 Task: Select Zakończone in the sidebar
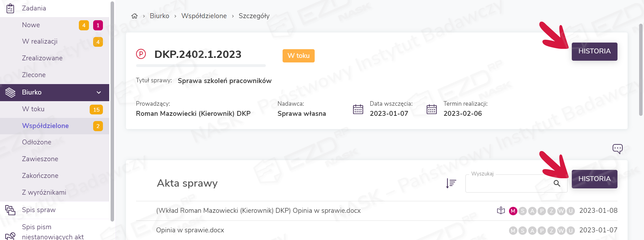(x=40, y=176)
